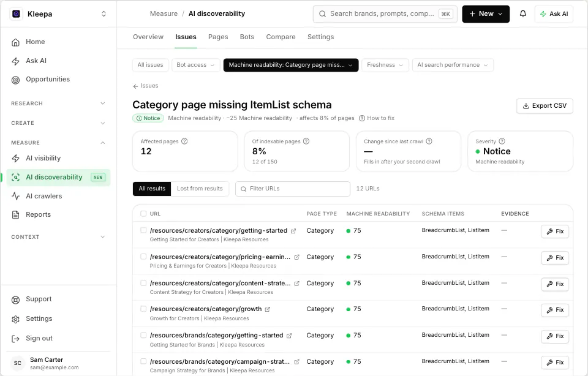Switch to the Bots tab
Image resolution: width=588 pixels, height=376 pixels.
point(247,37)
